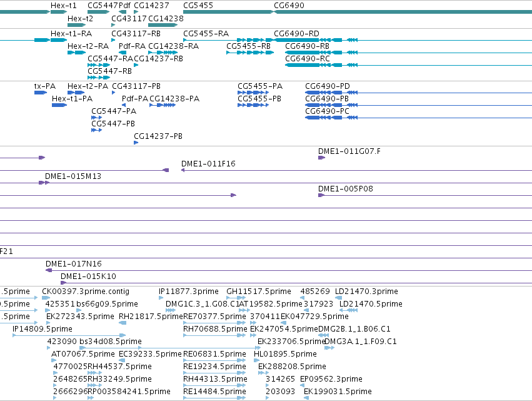The width and height of the screenshot is (532, 401).
Task: Click EST 485269 label
Action: coord(315,292)
